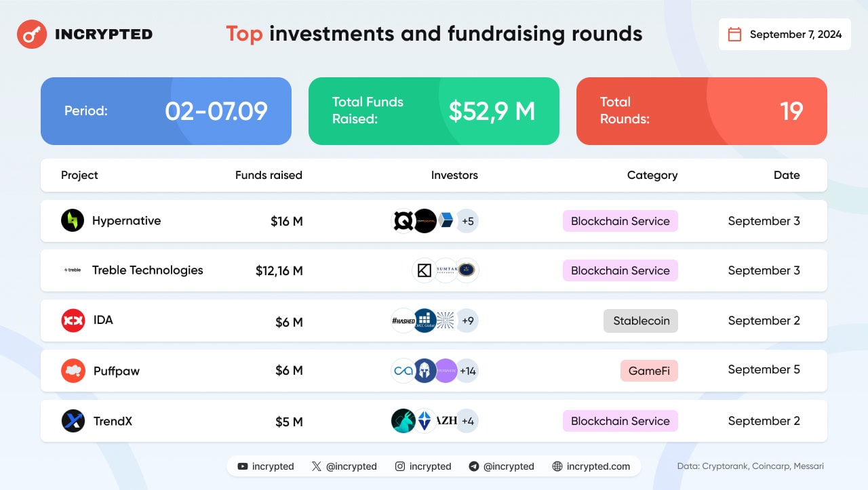Viewport: 868px width, 490px height.
Task: Click the Instagram icon in footer
Action: [x=400, y=466]
